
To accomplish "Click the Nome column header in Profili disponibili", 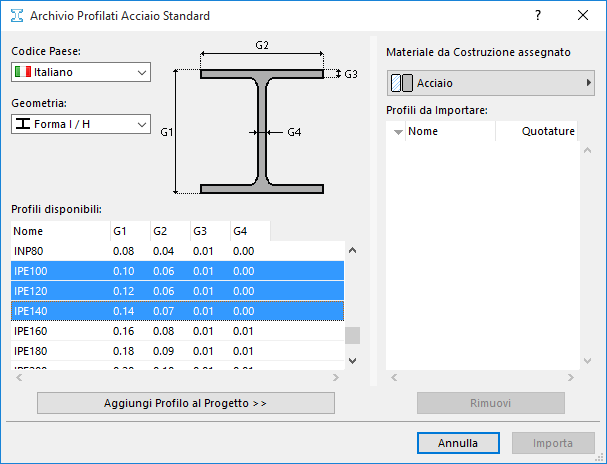I will coord(58,231).
